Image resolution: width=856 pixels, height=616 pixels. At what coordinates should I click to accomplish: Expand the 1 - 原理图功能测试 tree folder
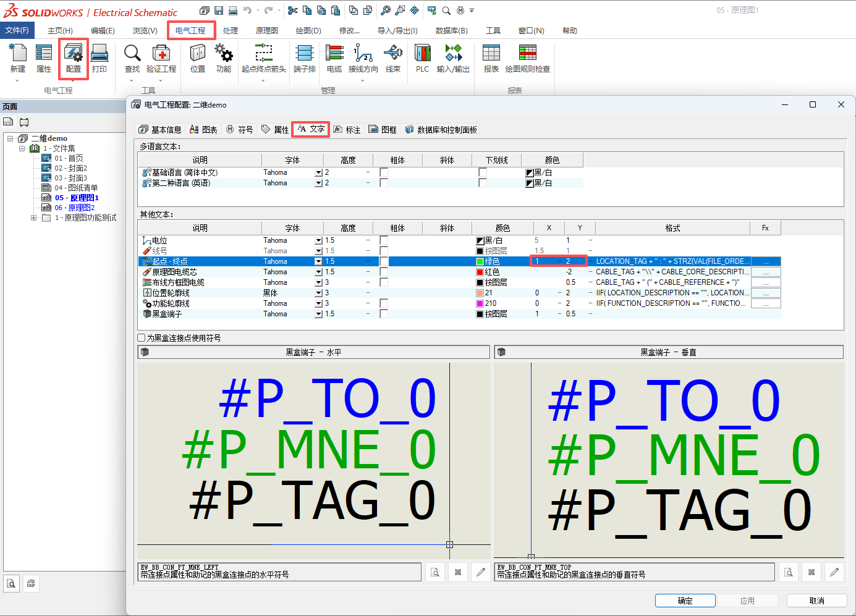[34, 217]
